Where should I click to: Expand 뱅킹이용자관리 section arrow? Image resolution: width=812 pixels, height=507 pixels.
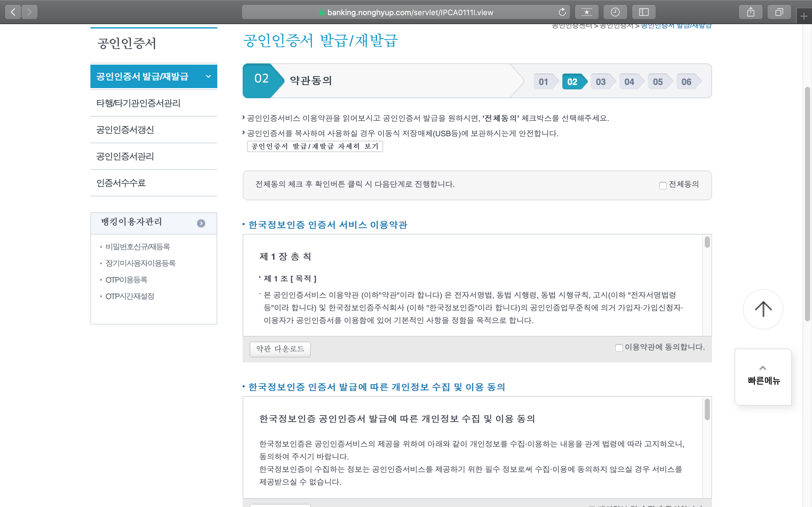[x=201, y=223]
